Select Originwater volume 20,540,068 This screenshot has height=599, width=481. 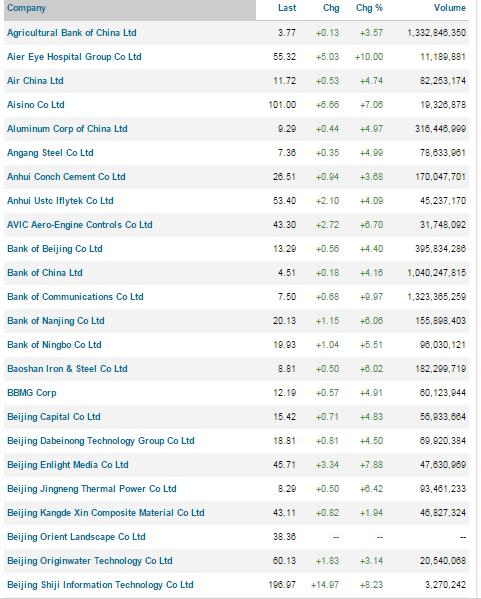(x=443, y=561)
